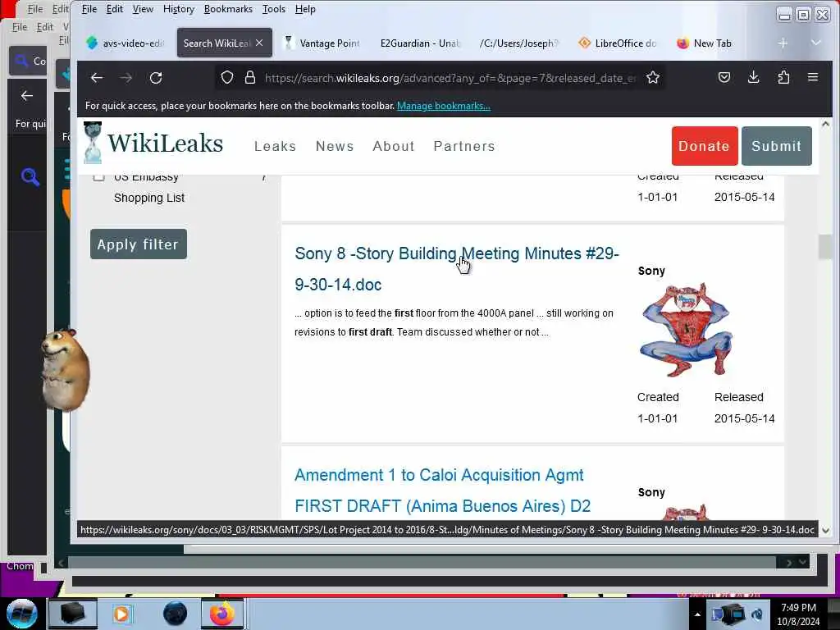The image size is (840, 630).
Task: Click the magnifier icon in the background window
Action: pos(30,177)
